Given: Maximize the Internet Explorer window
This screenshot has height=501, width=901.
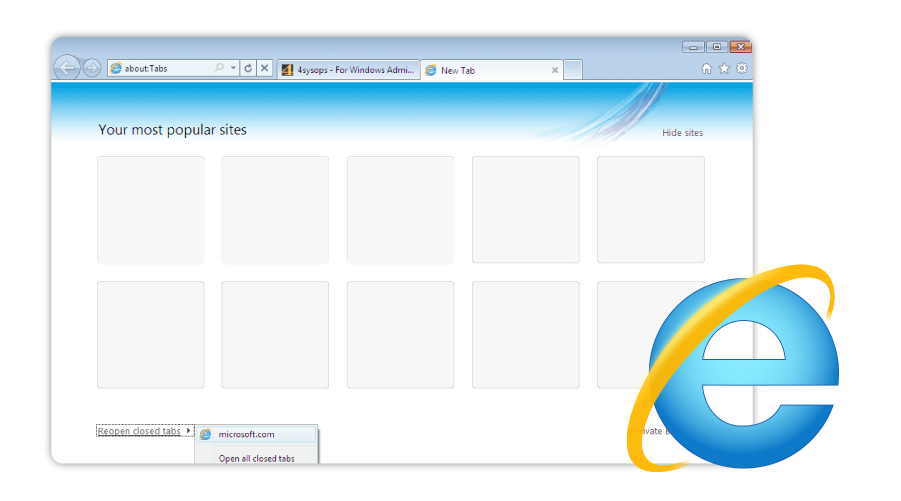Looking at the screenshot, I should [x=717, y=47].
